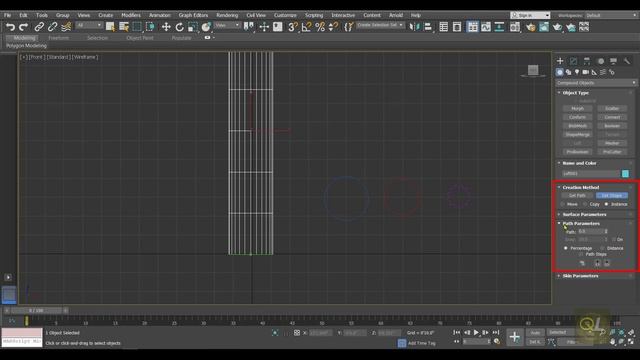Switch to the Freeform ribbon tab

(x=58, y=38)
